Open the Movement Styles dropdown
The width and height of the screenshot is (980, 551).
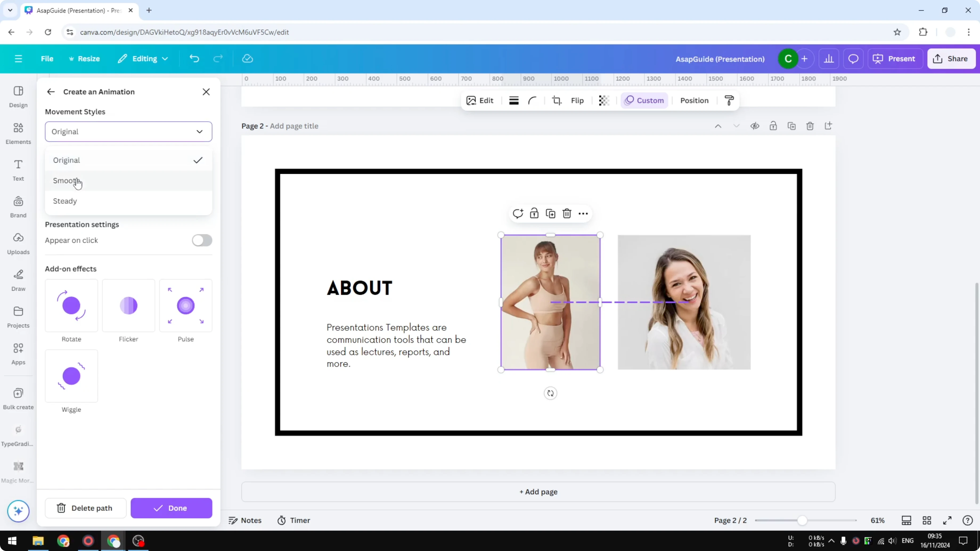[x=129, y=131]
